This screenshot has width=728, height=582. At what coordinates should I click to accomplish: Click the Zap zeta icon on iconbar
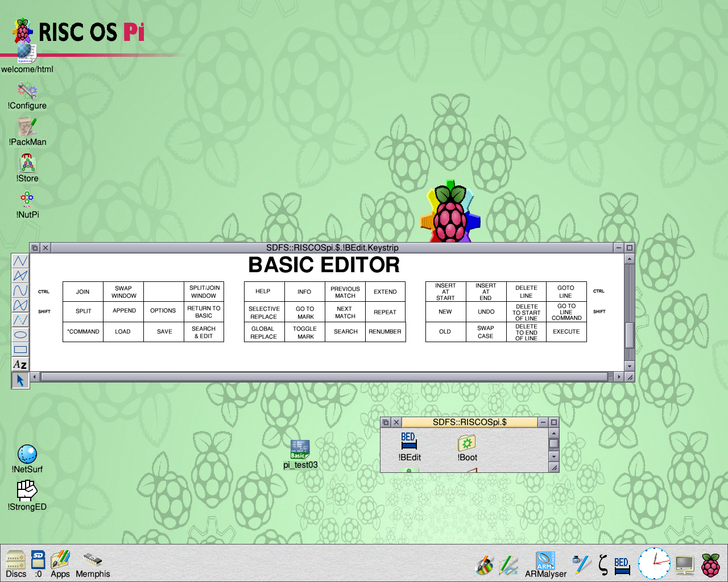[603, 565]
